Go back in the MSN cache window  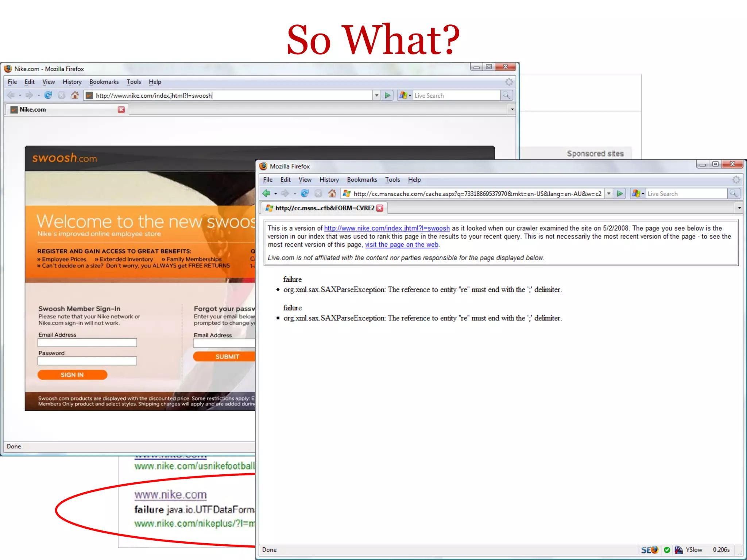(x=266, y=194)
